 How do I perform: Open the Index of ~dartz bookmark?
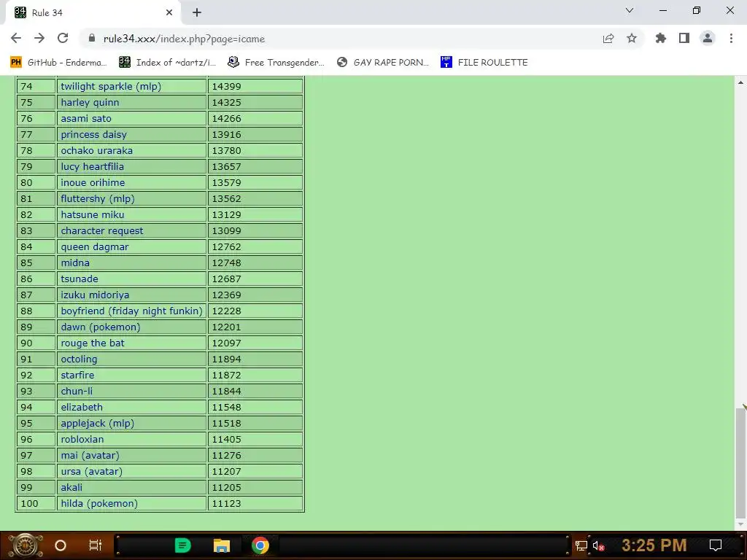tap(167, 63)
